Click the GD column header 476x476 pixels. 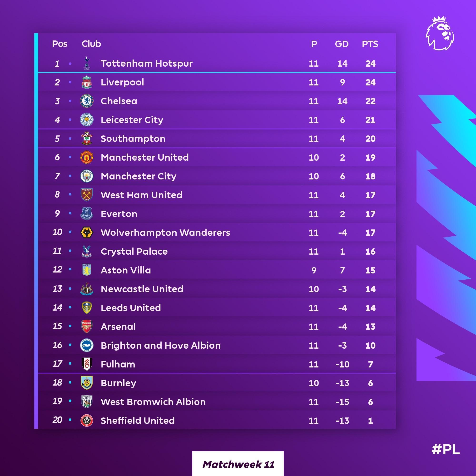(342, 44)
